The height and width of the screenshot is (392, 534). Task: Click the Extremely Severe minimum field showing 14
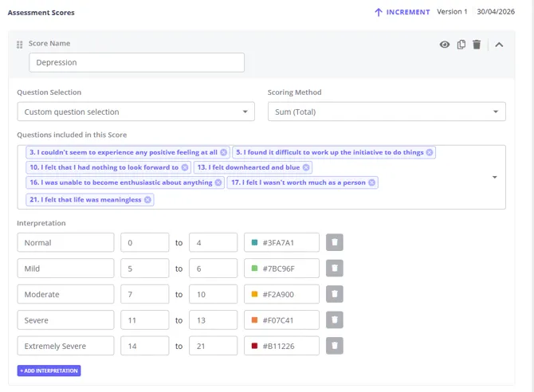(x=145, y=346)
